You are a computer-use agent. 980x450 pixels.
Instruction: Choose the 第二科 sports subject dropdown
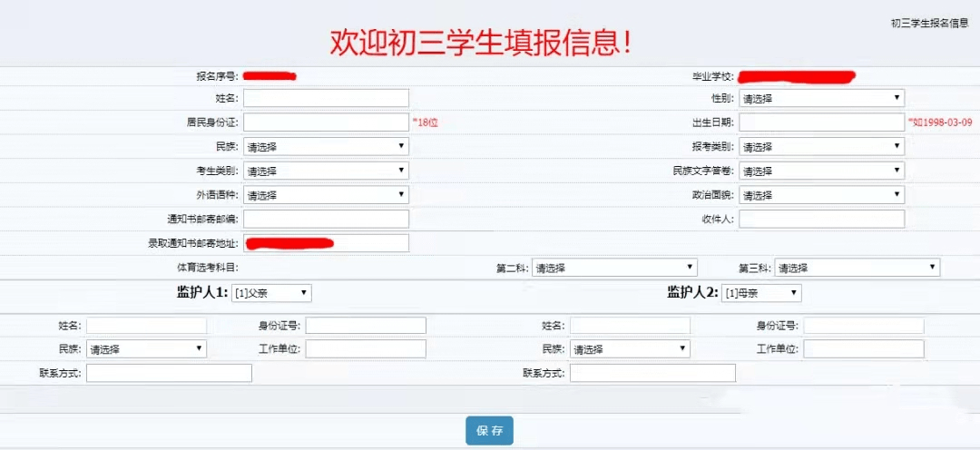[x=614, y=268]
